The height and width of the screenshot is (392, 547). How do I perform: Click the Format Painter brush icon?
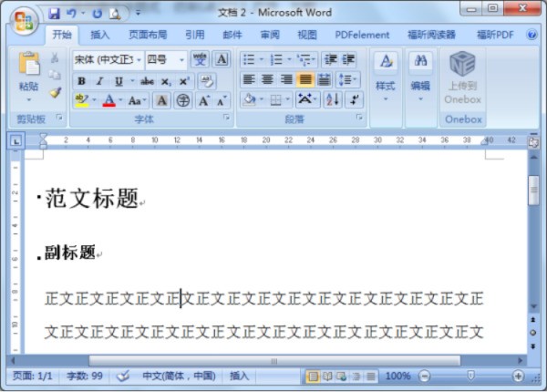[x=55, y=92]
